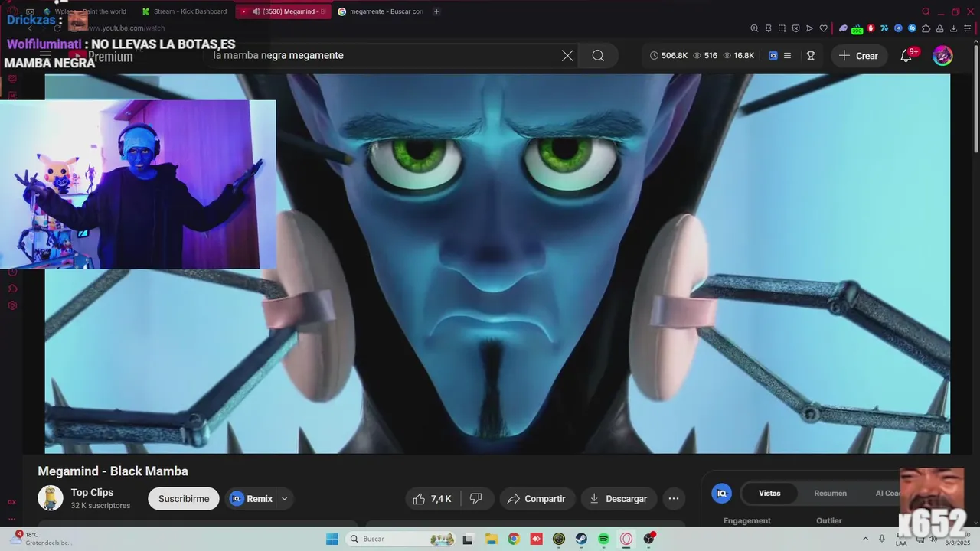Switch to the Stream - Kick Dashboard tab
Viewport: 980px width, 551px height.
pos(185,11)
